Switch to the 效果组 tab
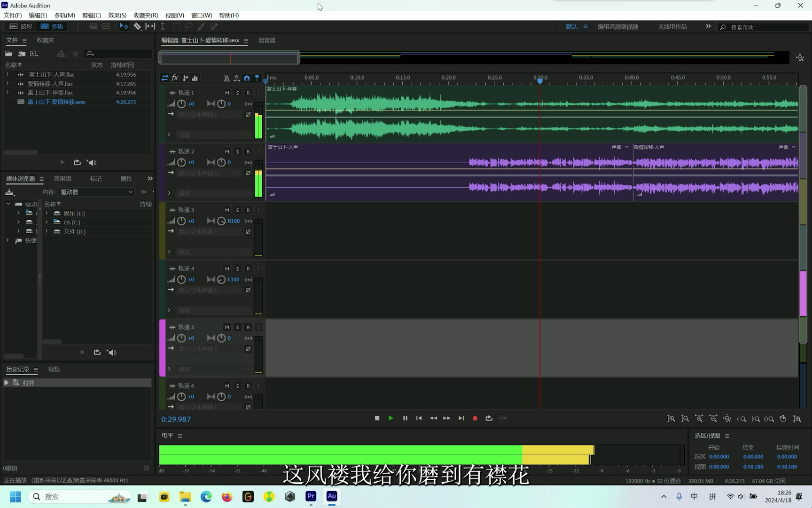This screenshot has width=812, height=508. (x=62, y=179)
